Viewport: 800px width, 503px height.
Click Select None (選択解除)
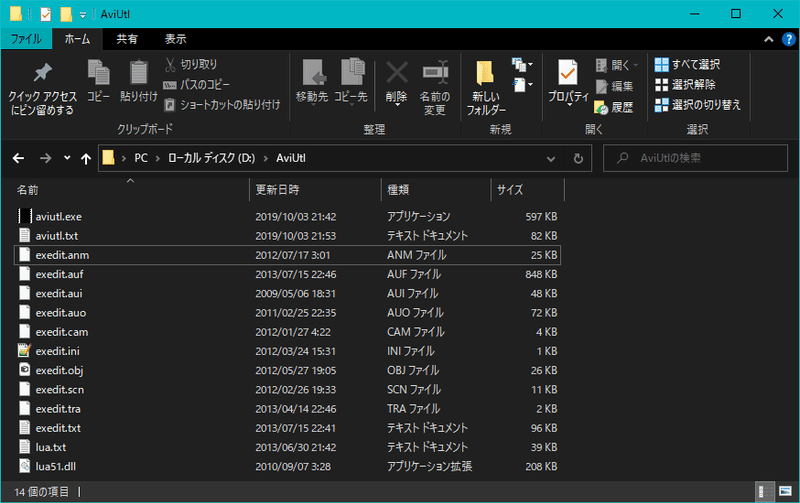[x=685, y=85]
